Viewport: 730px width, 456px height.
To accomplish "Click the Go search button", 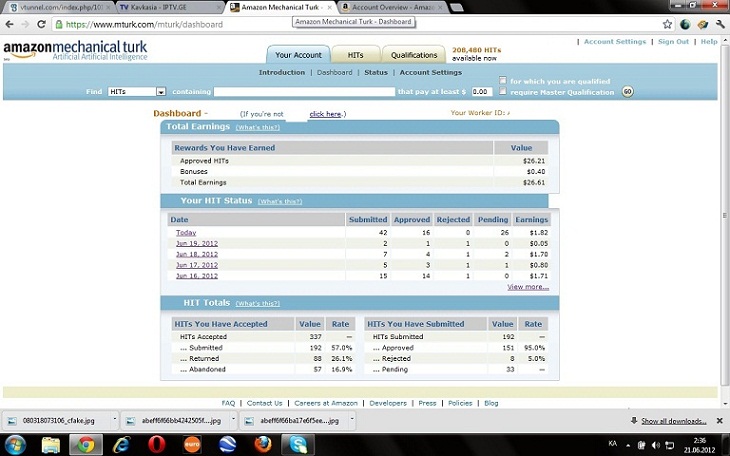I will tap(627, 91).
